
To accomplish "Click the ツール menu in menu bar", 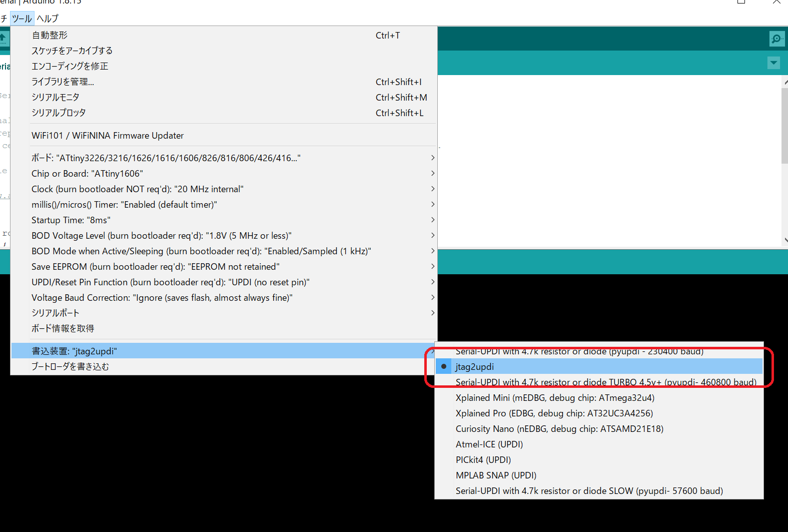I will click(22, 19).
